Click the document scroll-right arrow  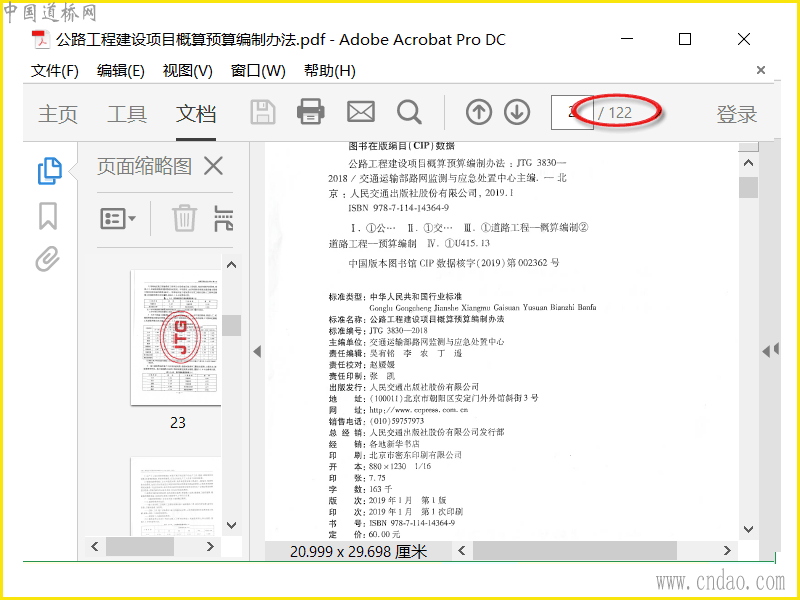pos(727,551)
